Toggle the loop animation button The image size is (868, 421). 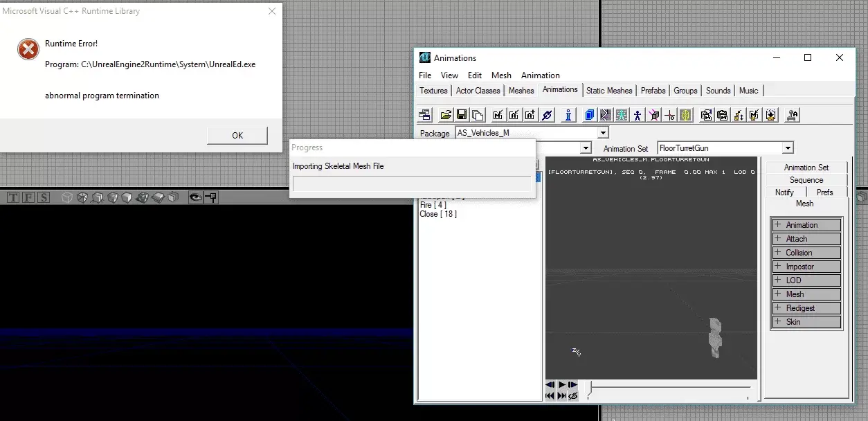573,395
